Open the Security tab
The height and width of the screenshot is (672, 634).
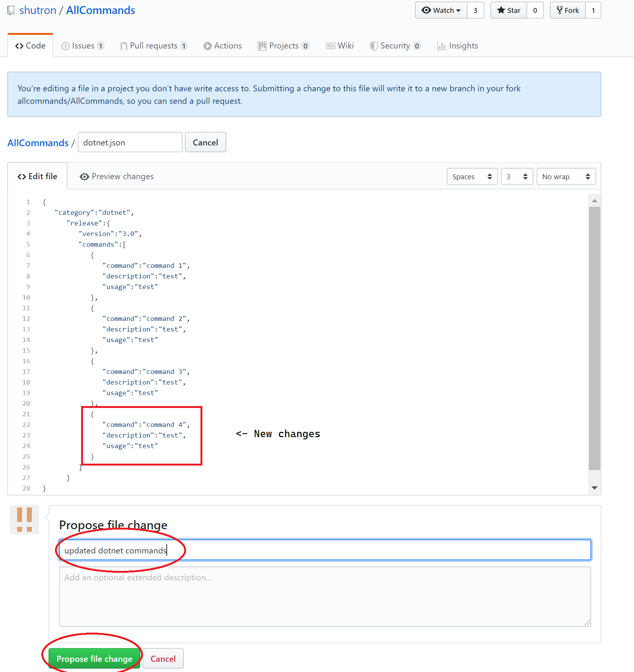pyautogui.click(x=395, y=46)
